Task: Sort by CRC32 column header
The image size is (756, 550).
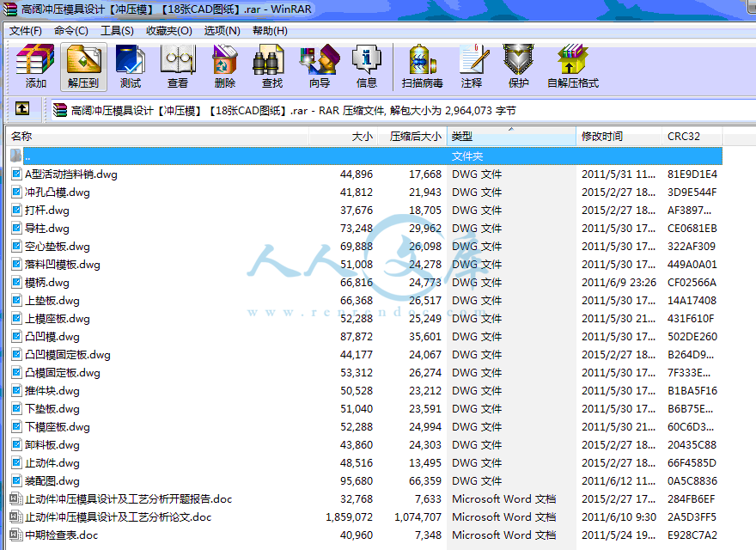Action: pyautogui.click(x=692, y=137)
